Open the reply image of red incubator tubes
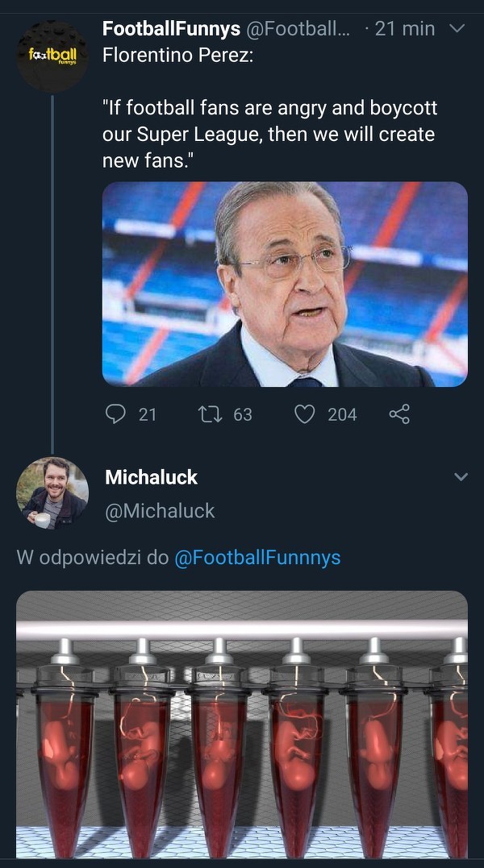 pos(242,724)
